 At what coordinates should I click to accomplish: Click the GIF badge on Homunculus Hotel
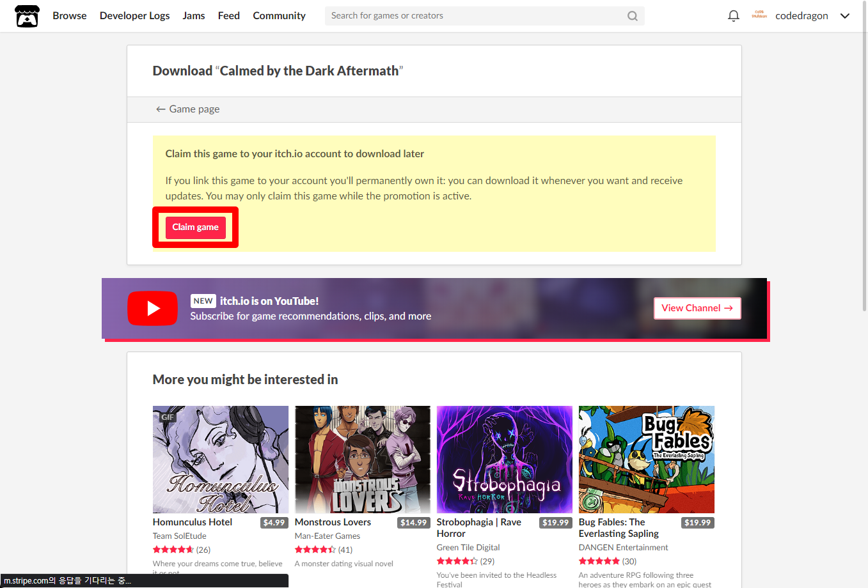168,417
